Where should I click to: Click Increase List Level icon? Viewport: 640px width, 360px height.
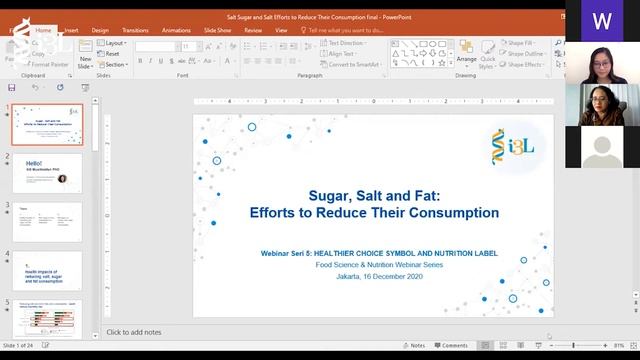pos(293,47)
